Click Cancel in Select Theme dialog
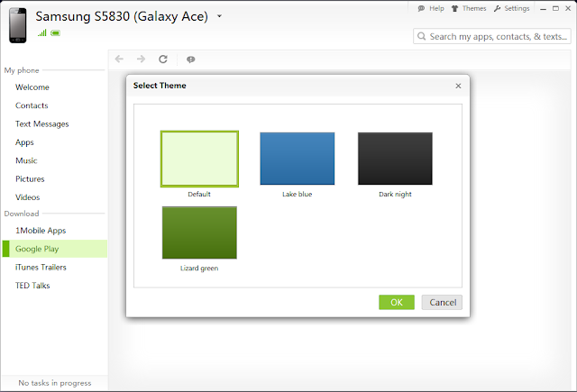This screenshot has height=392, width=577. click(x=442, y=302)
